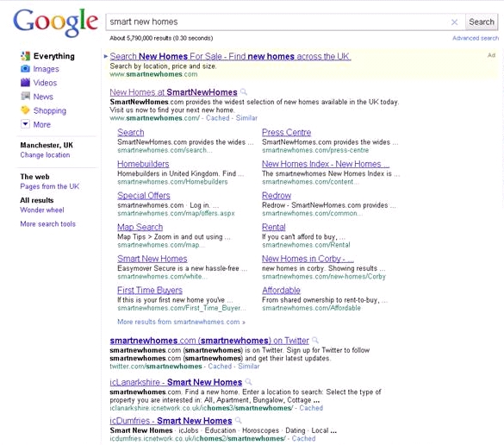Open Cached link for icLanarkshire result
The width and height of the screenshot is (504, 445).
(x=311, y=408)
